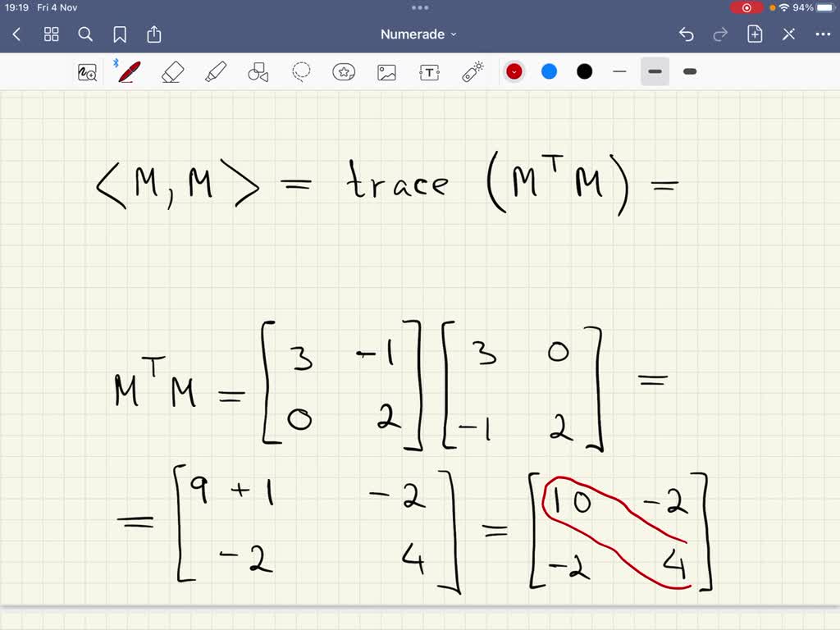Select the thick stroke width
The image size is (840, 630).
pos(689,71)
